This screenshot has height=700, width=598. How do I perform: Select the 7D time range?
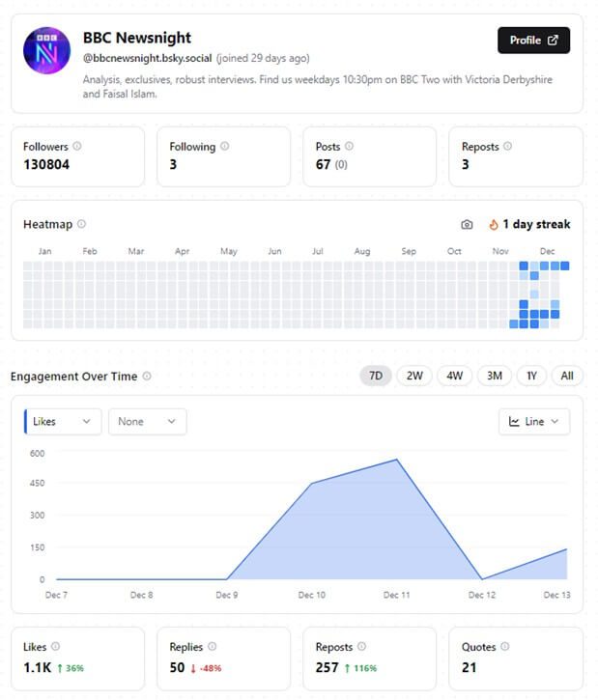pos(376,376)
